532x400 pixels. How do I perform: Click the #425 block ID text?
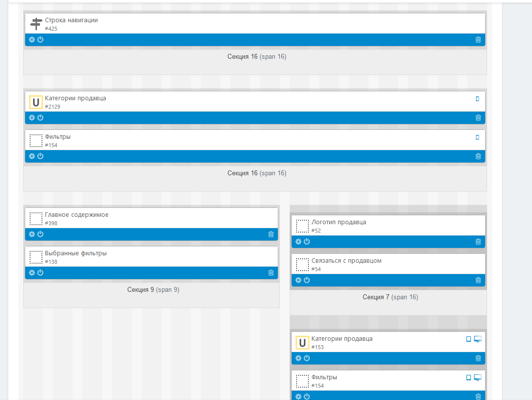[51, 29]
